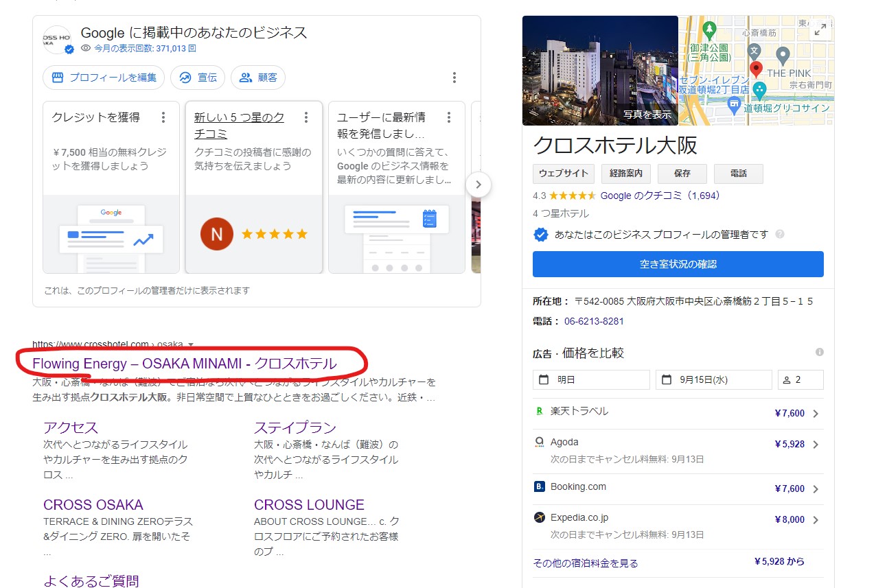Expand the Agoda price row chevron
This screenshot has width=876, height=588.
click(816, 445)
